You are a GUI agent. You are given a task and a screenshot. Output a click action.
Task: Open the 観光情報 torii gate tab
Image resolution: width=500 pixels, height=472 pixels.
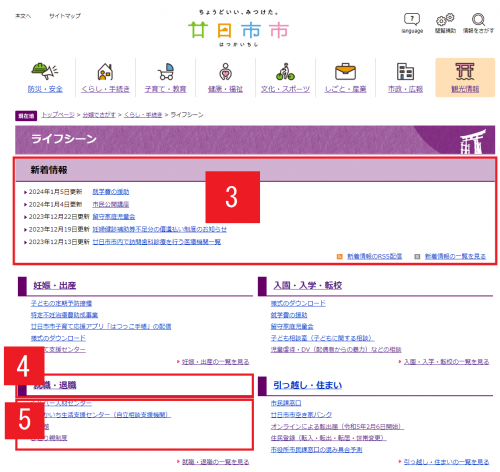coord(465,77)
